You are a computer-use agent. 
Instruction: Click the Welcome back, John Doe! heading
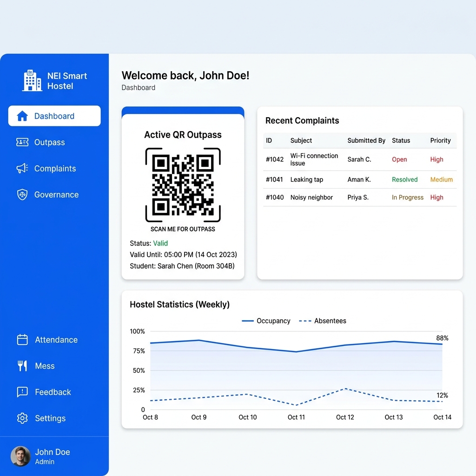(185, 75)
